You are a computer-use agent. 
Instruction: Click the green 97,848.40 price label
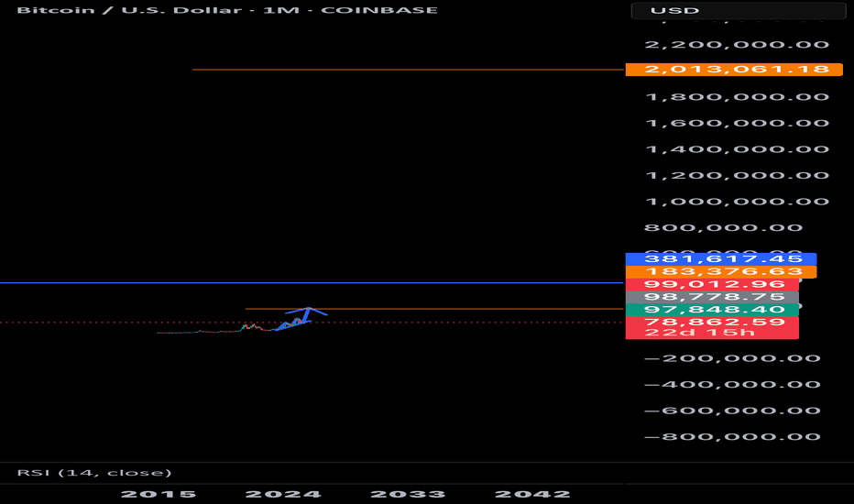712,310
